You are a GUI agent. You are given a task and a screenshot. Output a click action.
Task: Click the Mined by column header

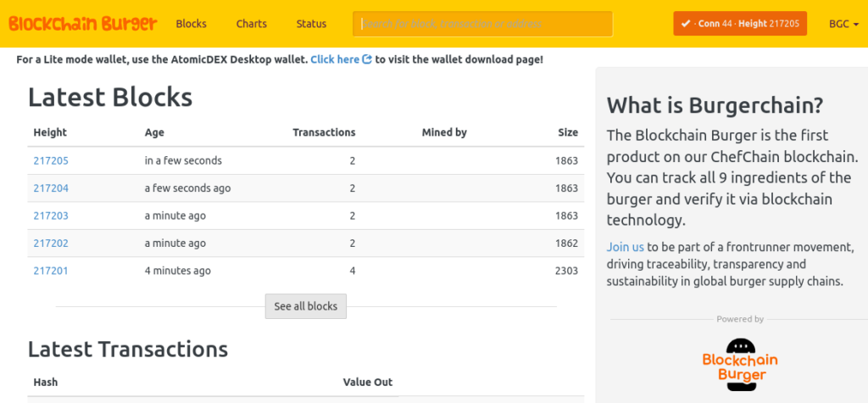click(x=444, y=132)
